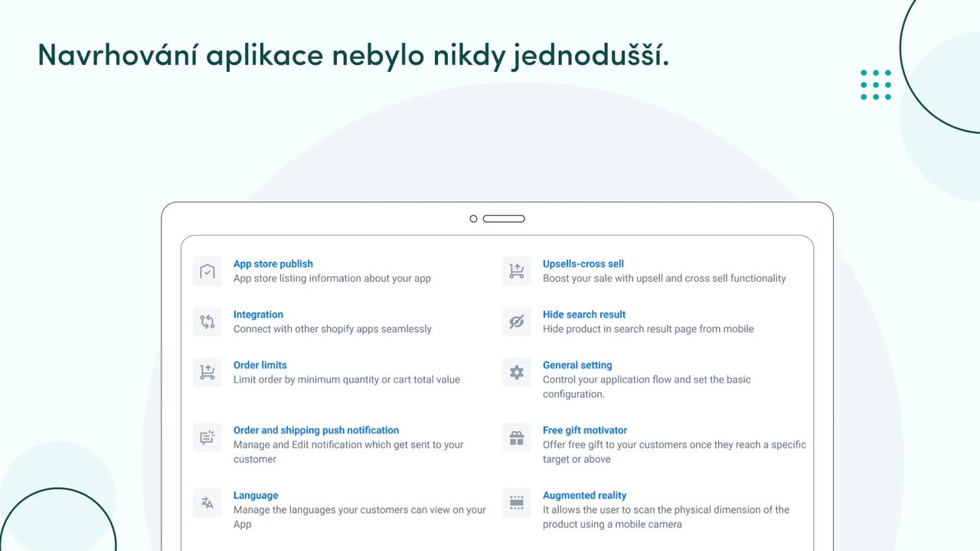Viewport: 980px width, 551px height.
Task: Open the General setting link
Action: (577, 365)
